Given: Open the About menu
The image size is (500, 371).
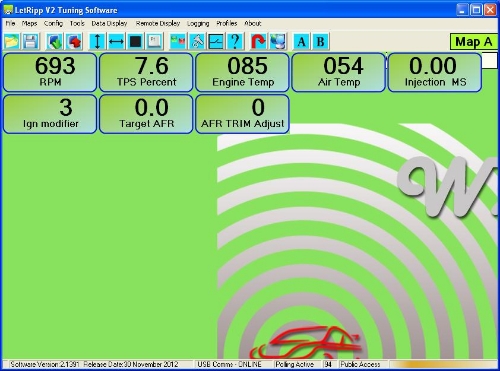Looking at the screenshot, I should tap(253, 23).
